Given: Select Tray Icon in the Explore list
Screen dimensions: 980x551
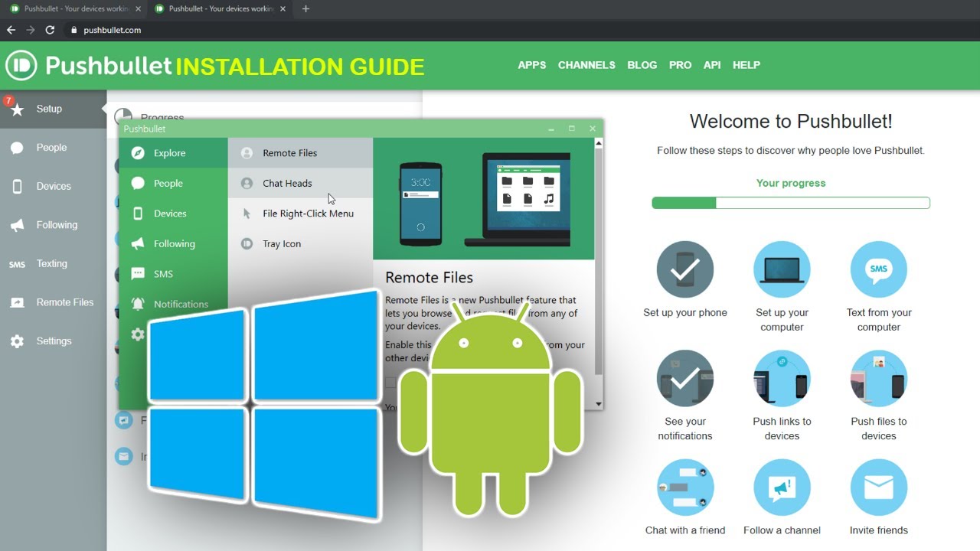Looking at the screenshot, I should (300, 243).
